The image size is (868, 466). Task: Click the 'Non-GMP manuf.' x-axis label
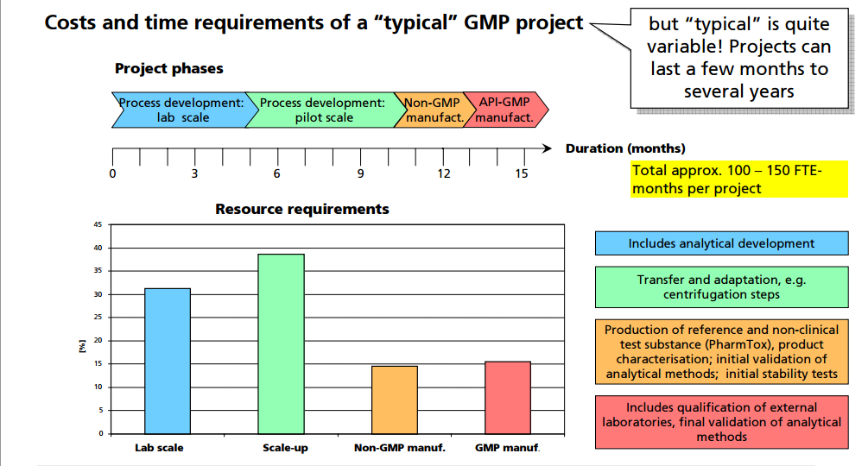tap(400, 448)
